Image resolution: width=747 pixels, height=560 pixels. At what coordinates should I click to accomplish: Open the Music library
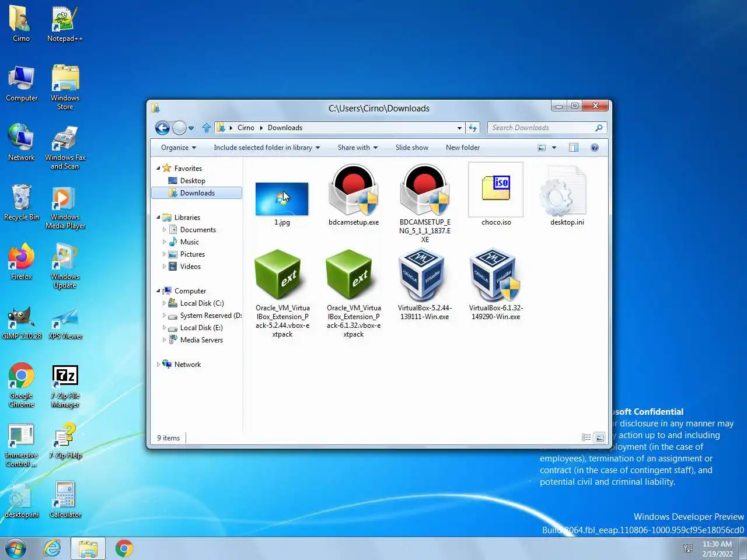pyautogui.click(x=189, y=242)
